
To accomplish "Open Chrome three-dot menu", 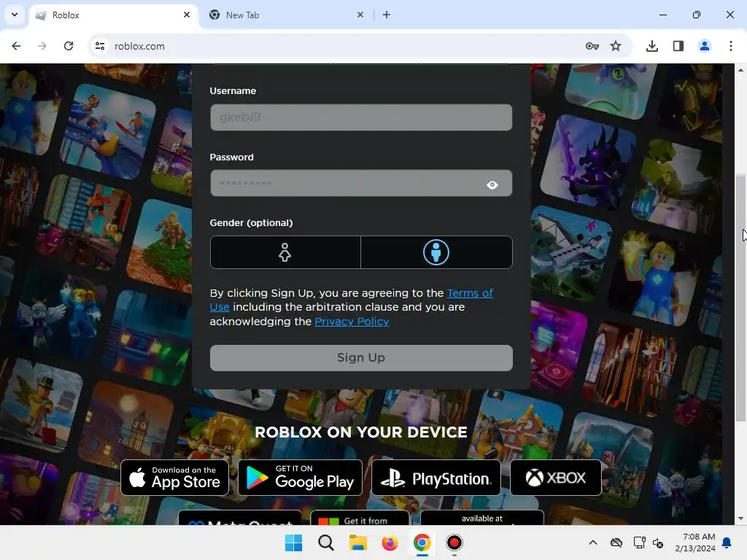I will pyautogui.click(x=731, y=46).
